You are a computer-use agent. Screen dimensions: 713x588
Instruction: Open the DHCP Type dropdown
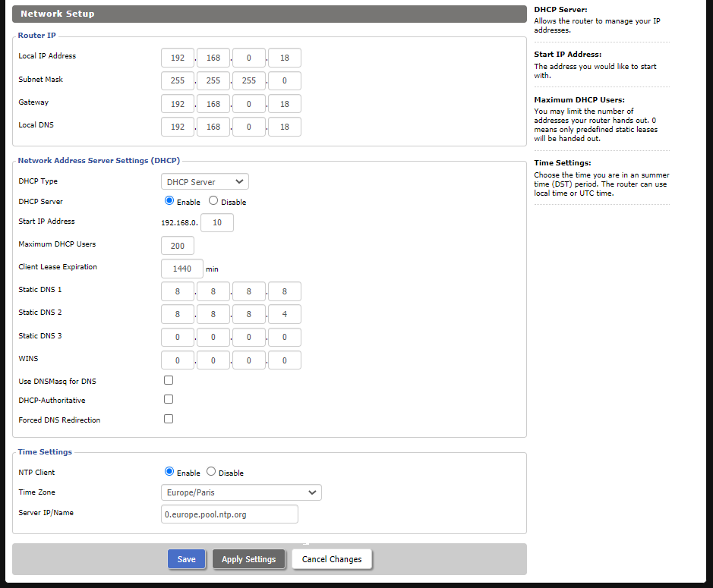(204, 182)
